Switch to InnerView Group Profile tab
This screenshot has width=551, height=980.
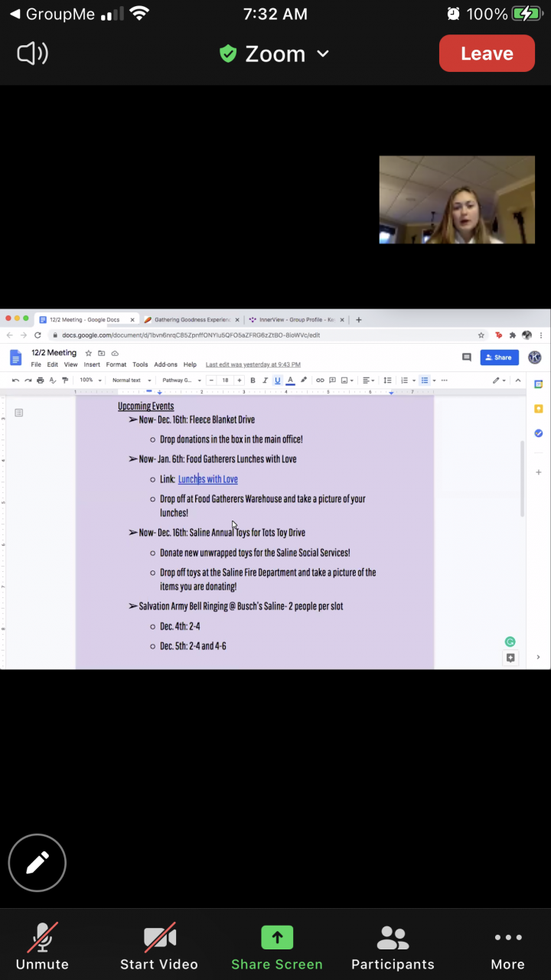296,320
